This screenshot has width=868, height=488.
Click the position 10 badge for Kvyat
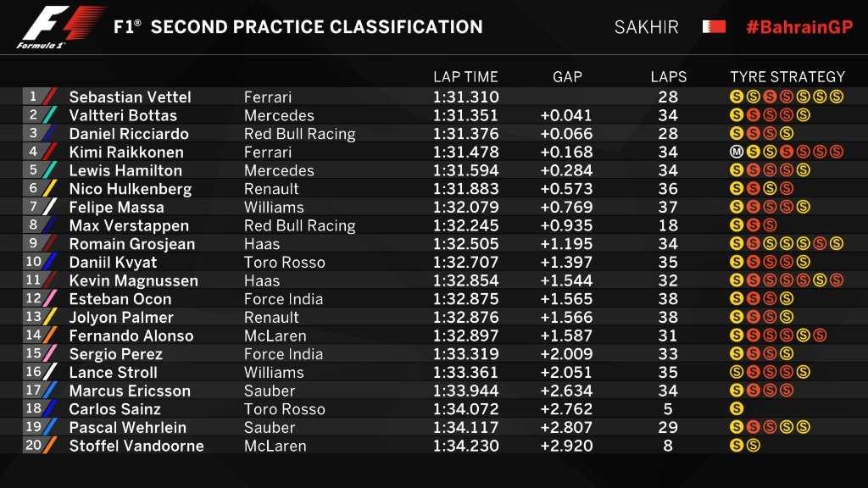click(x=33, y=262)
